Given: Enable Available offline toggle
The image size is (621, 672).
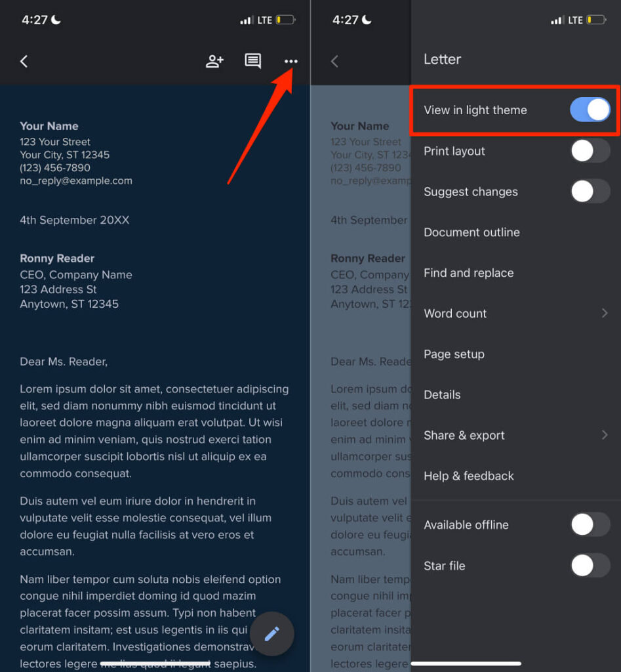Looking at the screenshot, I should click(590, 524).
